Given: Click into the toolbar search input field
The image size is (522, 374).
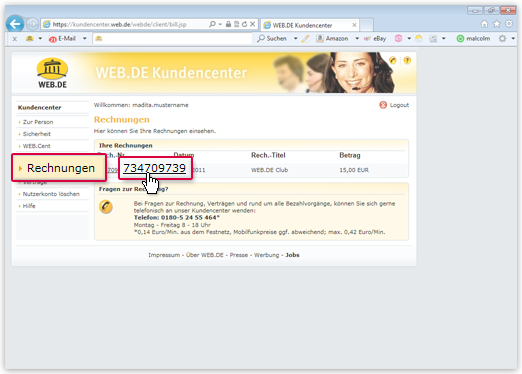Looking at the screenshot, I should [x=172, y=39].
